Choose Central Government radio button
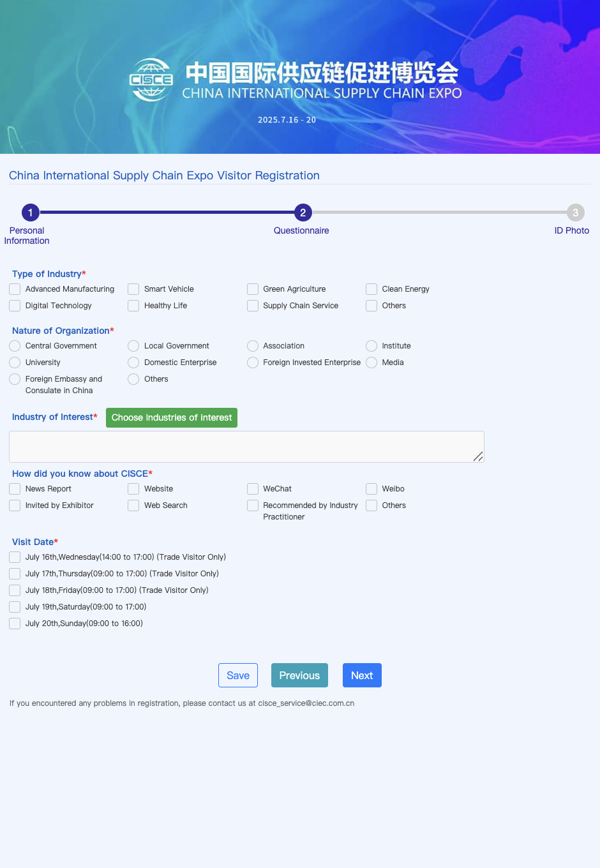The height and width of the screenshot is (868, 600). point(15,346)
